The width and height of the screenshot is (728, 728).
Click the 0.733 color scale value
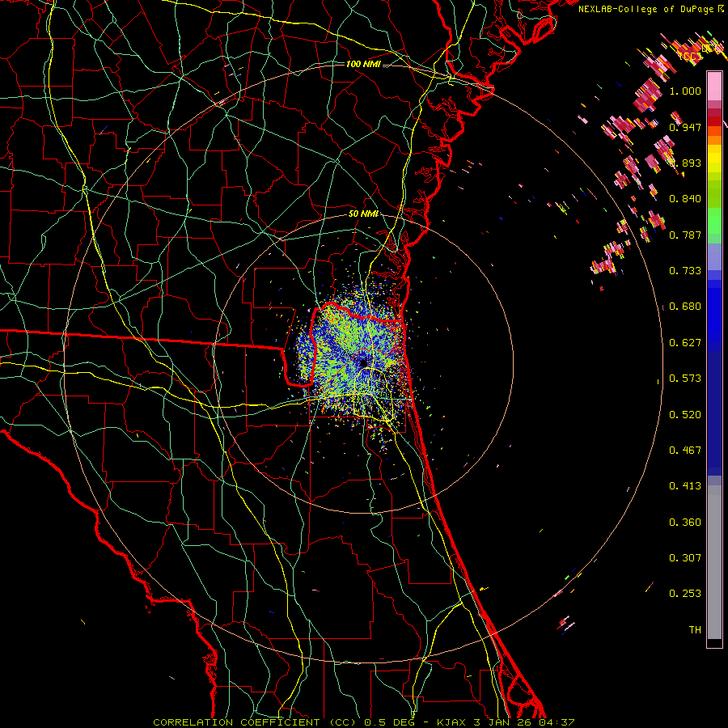tap(685, 271)
